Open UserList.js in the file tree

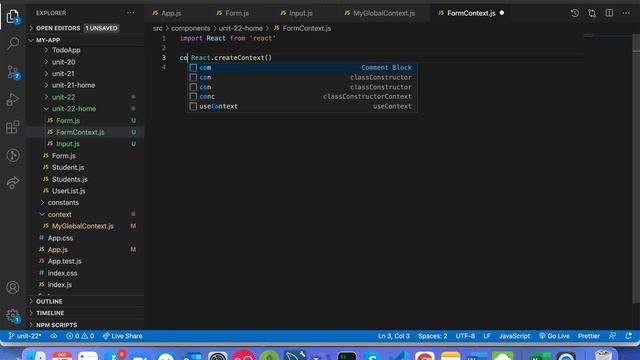pyautogui.click(x=68, y=191)
